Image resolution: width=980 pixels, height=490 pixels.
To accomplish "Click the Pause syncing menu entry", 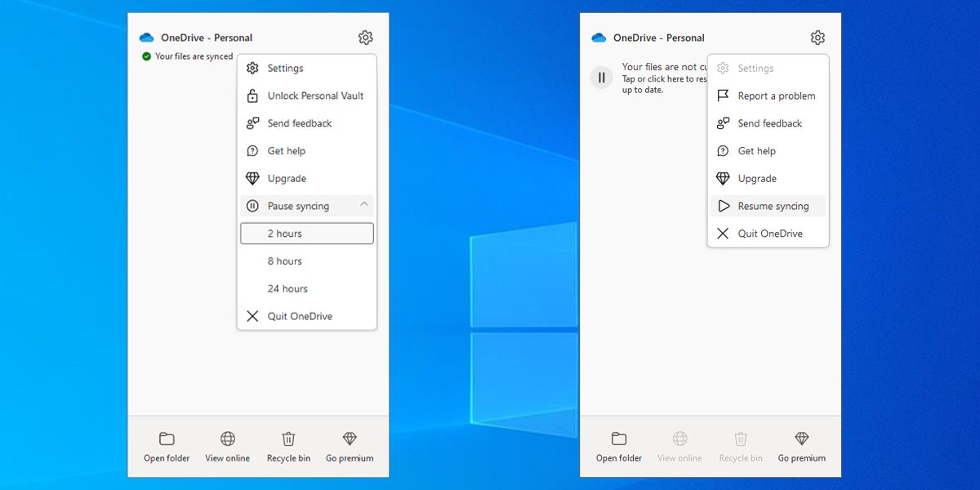I will tap(307, 206).
